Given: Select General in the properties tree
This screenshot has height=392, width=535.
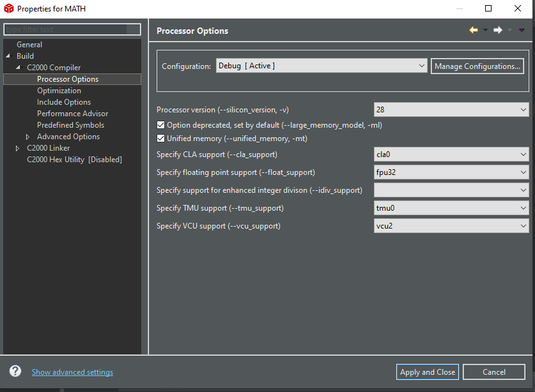Looking at the screenshot, I should [x=29, y=45].
